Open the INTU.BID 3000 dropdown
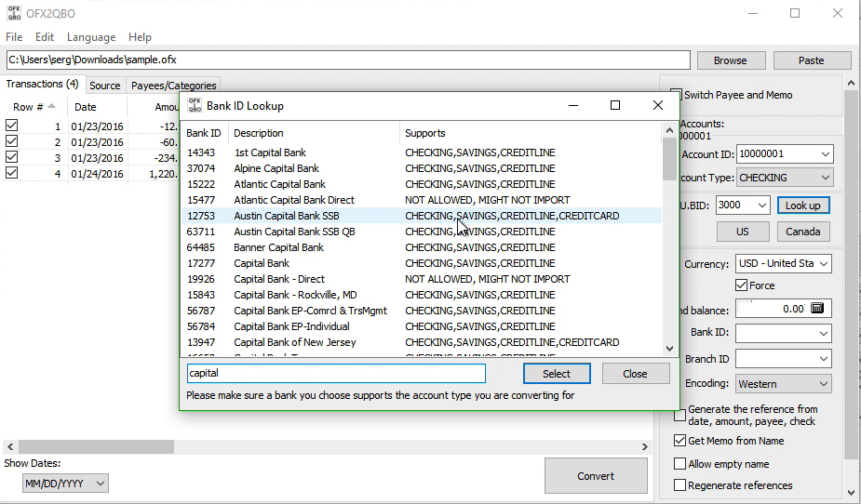861x504 pixels. (762, 206)
